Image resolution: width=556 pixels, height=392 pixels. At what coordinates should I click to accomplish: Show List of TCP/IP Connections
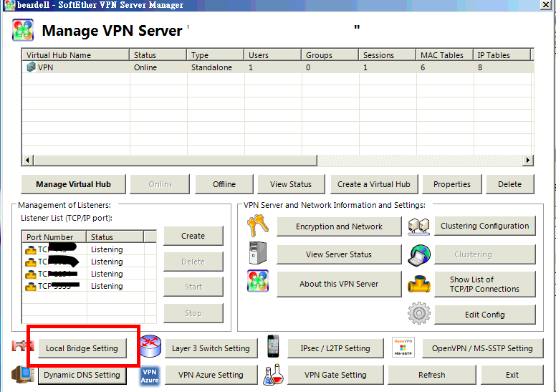tap(485, 285)
